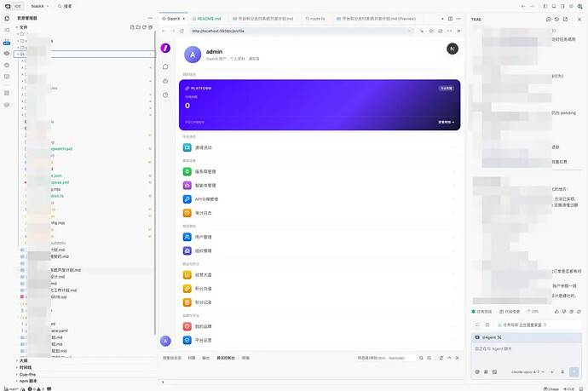Viewport: 588px width, 391px height.
Task: Close the SlashX browser tab
Action: (x=184, y=19)
